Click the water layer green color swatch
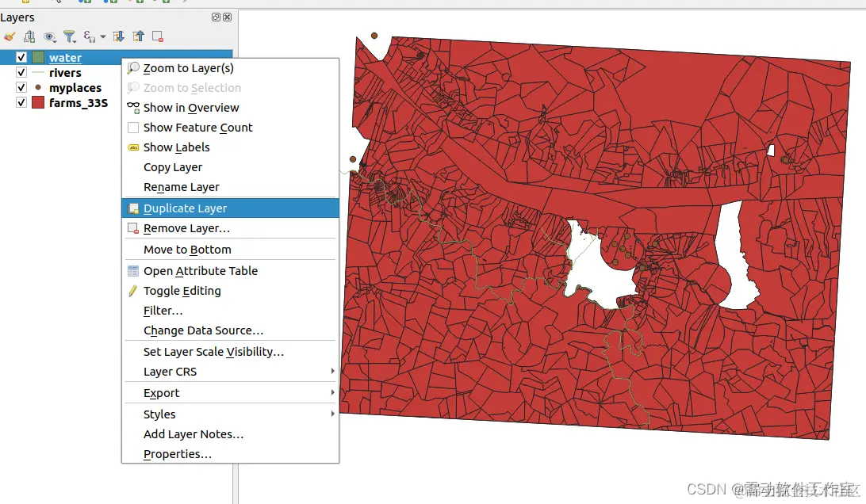Viewport: 866px width, 504px height. coord(38,57)
